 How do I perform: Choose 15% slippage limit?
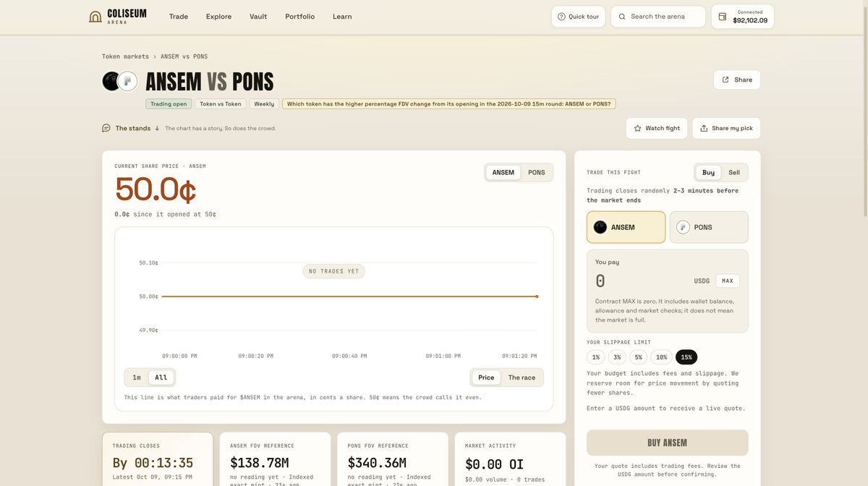(x=686, y=357)
